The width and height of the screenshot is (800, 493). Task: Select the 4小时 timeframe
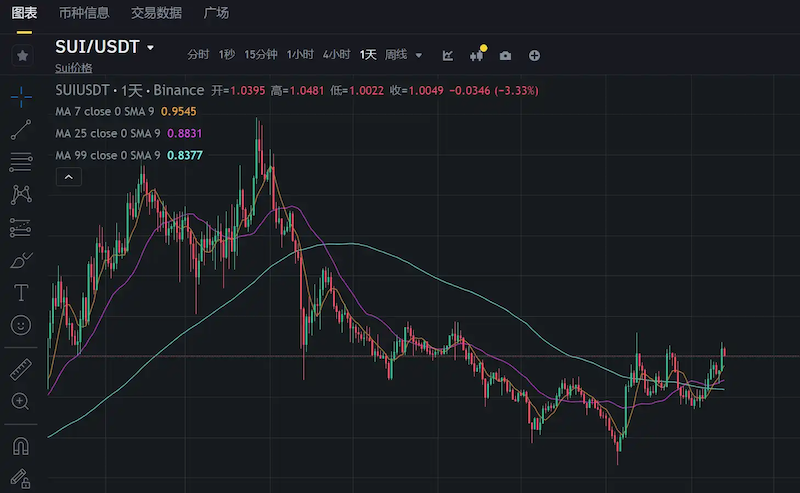click(x=336, y=55)
